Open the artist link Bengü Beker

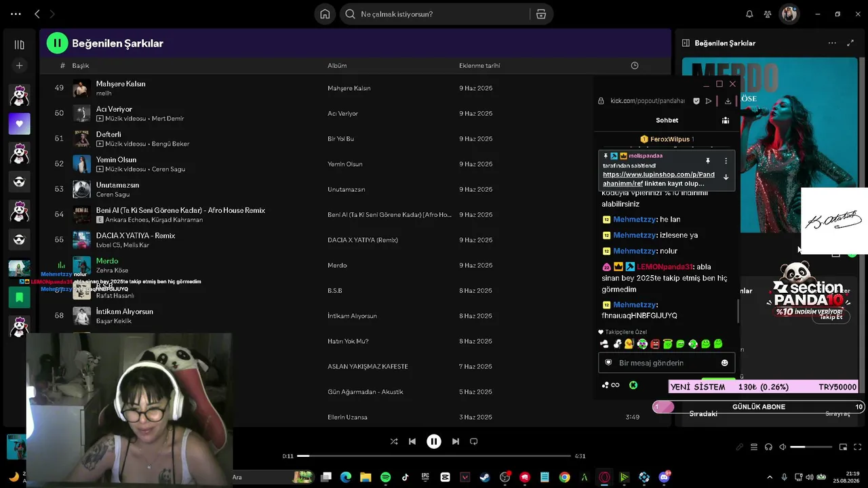pyautogui.click(x=170, y=144)
